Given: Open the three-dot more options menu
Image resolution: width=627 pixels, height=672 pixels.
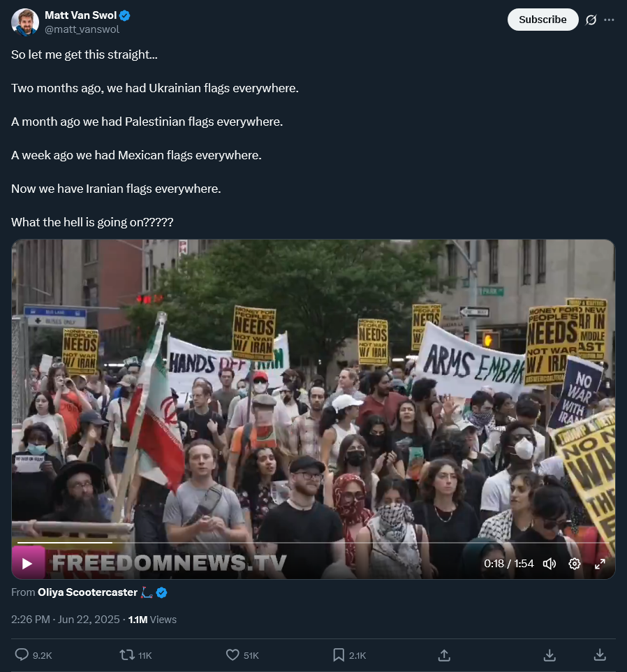Looking at the screenshot, I should click(x=609, y=20).
